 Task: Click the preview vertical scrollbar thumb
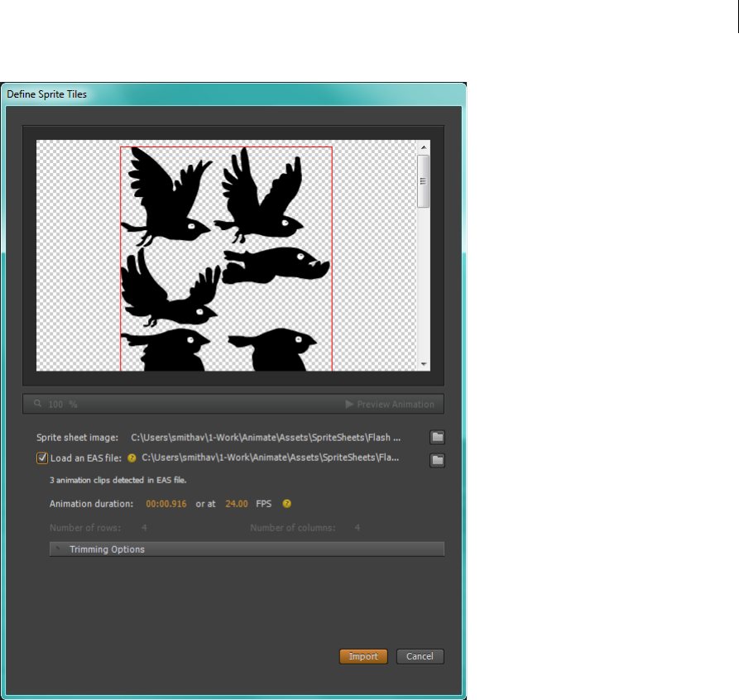(x=423, y=181)
